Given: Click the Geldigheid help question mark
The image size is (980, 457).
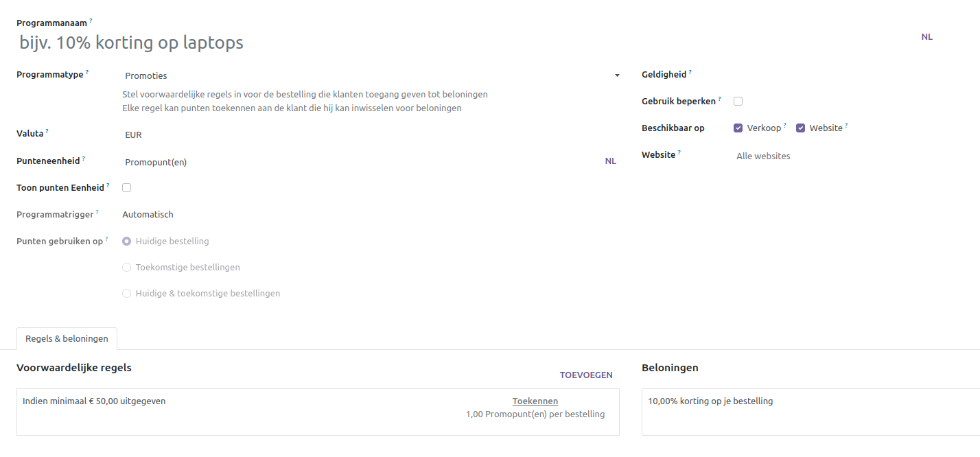Looking at the screenshot, I should (x=690, y=72).
